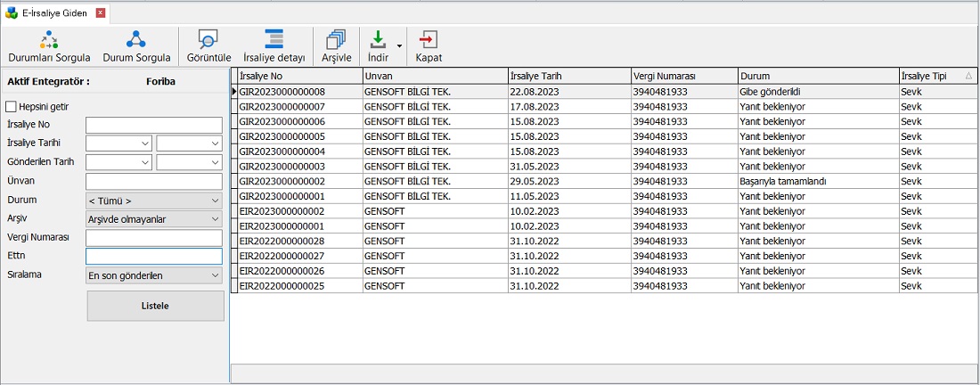The height and width of the screenshot is (385, 980).
Task: Click the date cell 11.05.2023
Action: click(x=569, y=196)
